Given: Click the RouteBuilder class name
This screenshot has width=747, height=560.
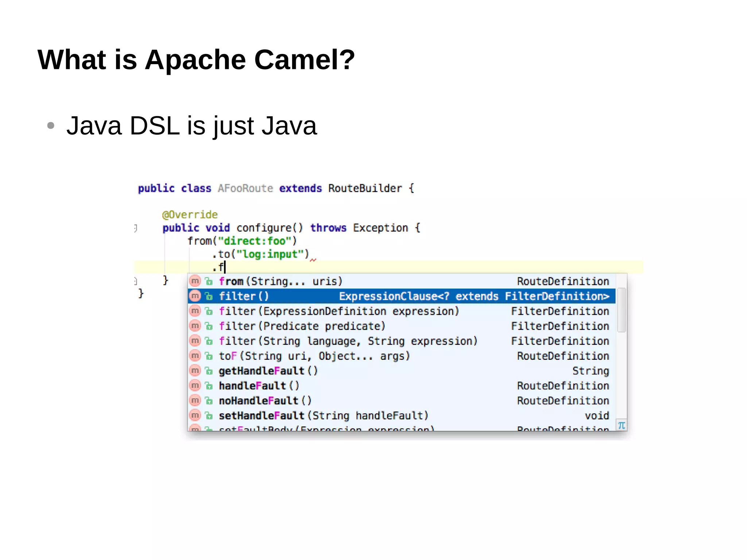Looking at the screenshot, I should click(x=365, y=188).
